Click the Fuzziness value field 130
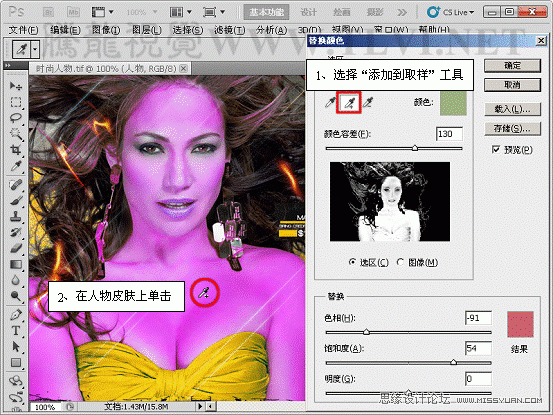Screen dimensions: 553x415 pyautogui.click(x=449, y=134)
